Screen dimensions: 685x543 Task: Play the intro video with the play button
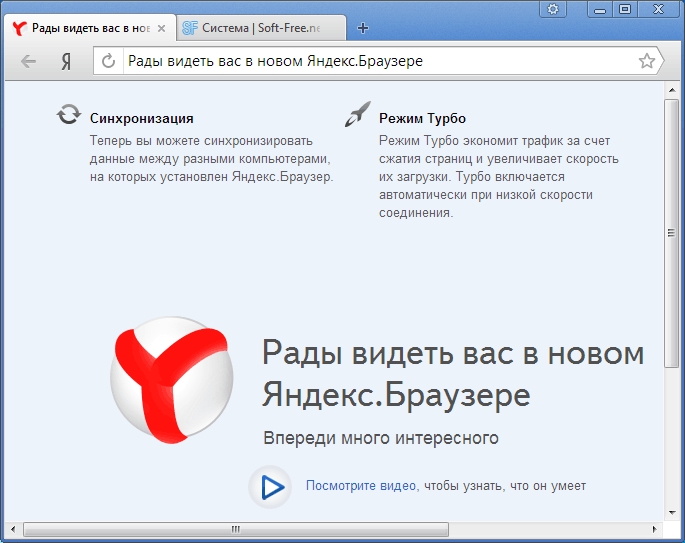point(270,487)
